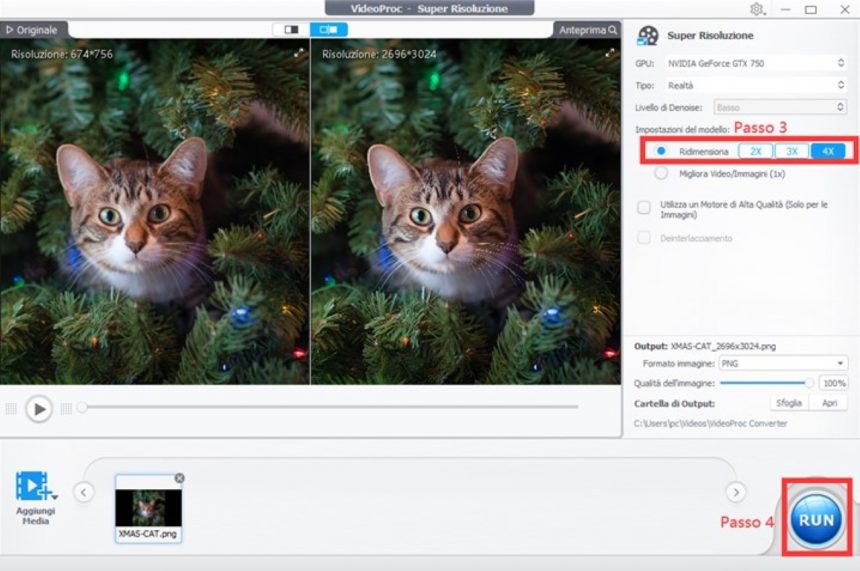This screenshot has width=860, height=571.
Task: Select the Ridimensiona radio button
Action: click(661, 151)
